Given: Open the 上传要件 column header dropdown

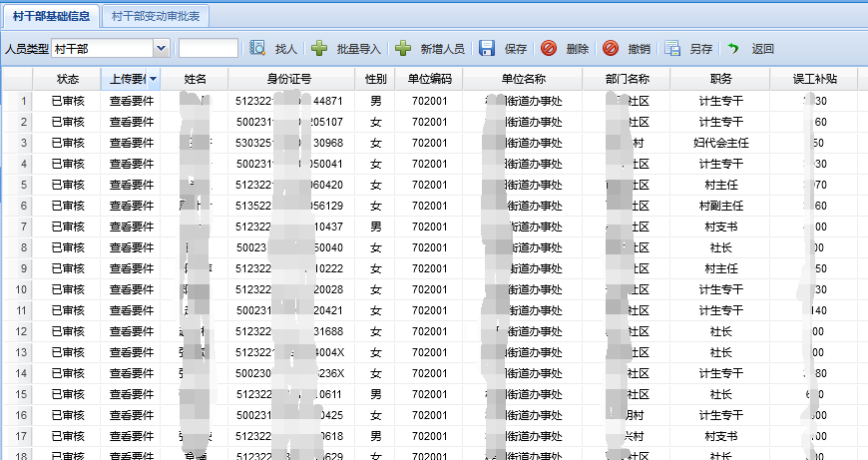Looking at the screenshot, I should pos(153,79).
